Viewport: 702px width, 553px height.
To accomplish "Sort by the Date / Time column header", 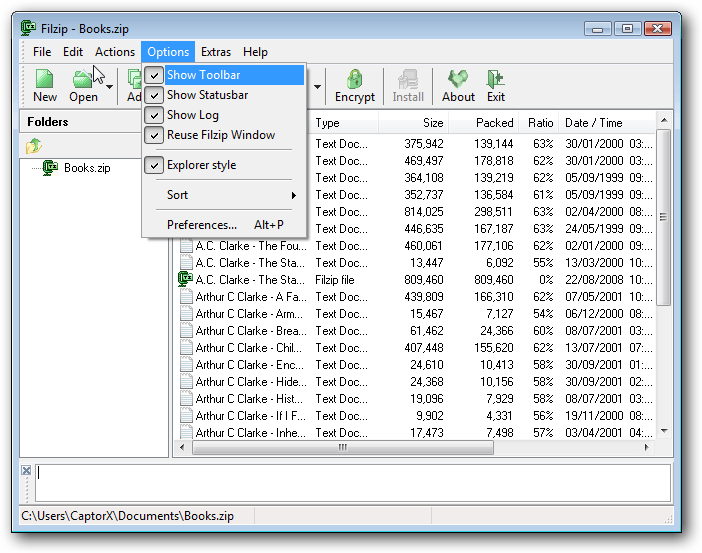I will tap(607, 123).
